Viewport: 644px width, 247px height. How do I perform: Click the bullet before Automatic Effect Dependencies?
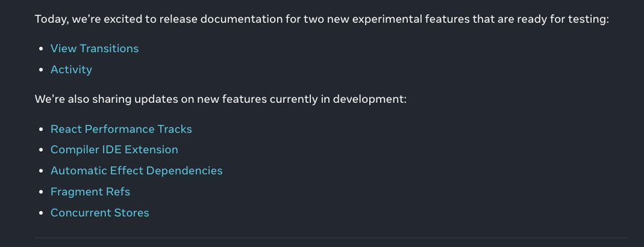click(41, 171)
